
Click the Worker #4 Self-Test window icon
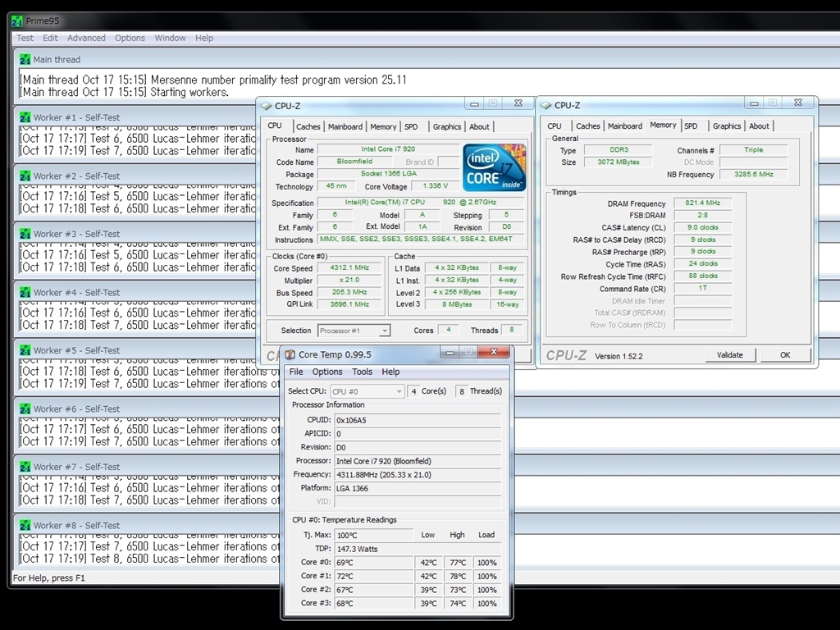pyautogui.click(x=25, y=292)
